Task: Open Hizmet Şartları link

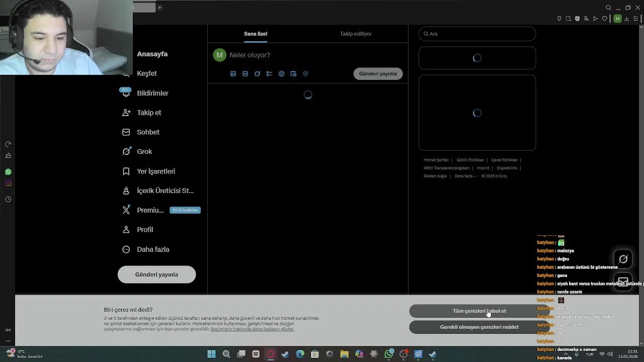Action: click(436, 160)
